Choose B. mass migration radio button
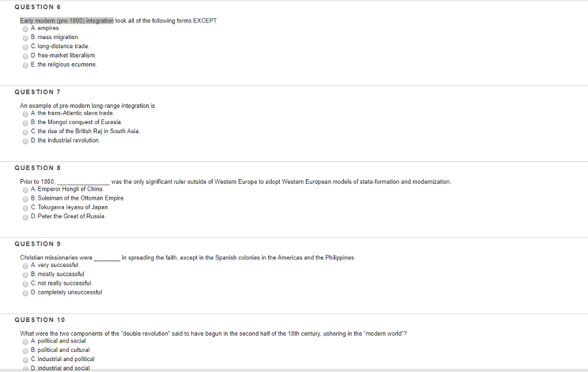This screenshot has width=588, height=372. tap(25, 38)
